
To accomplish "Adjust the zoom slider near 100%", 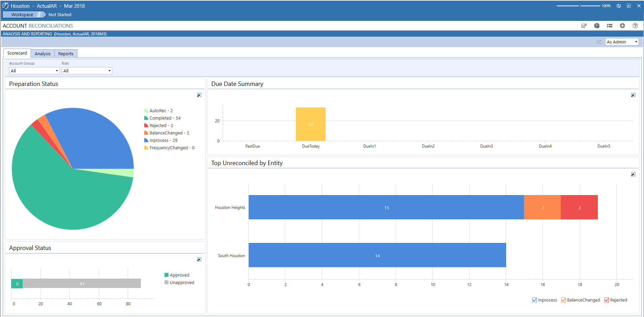I will 578,6.
